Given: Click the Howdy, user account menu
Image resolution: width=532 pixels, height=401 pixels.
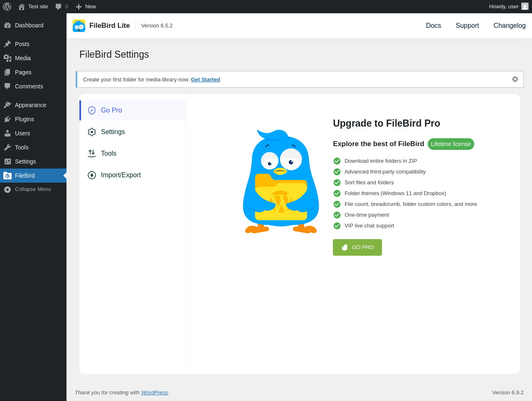Looking at the screenshot, I should tap(509, 7).
